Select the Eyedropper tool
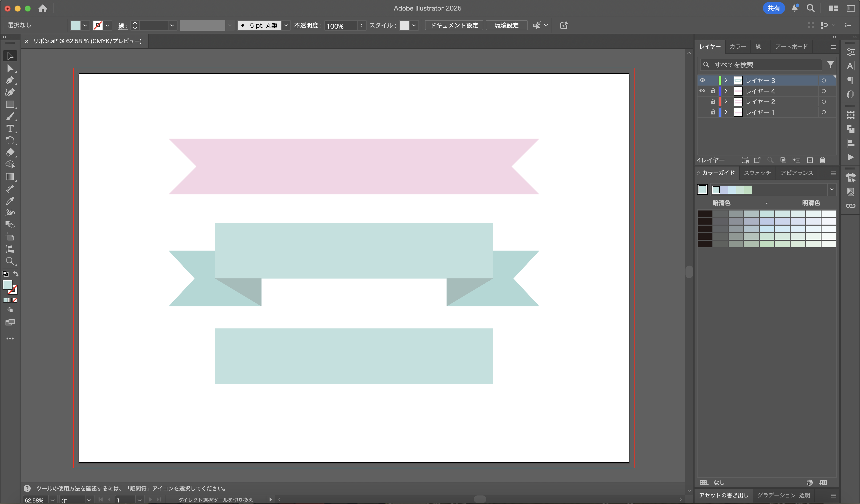The width and height of the screenshot is (860, 504). point(10,201)
